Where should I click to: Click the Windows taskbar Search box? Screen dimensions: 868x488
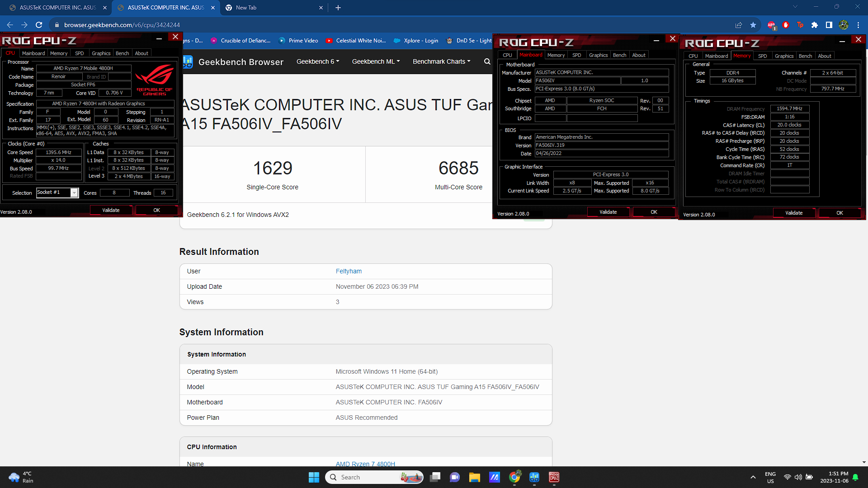pos(374,477)
